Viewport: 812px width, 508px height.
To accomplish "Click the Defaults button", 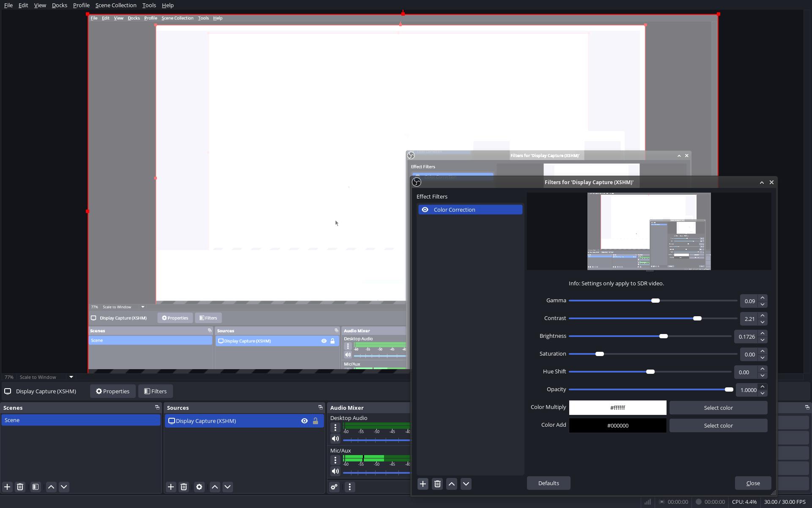I will (x=549, y=483).
